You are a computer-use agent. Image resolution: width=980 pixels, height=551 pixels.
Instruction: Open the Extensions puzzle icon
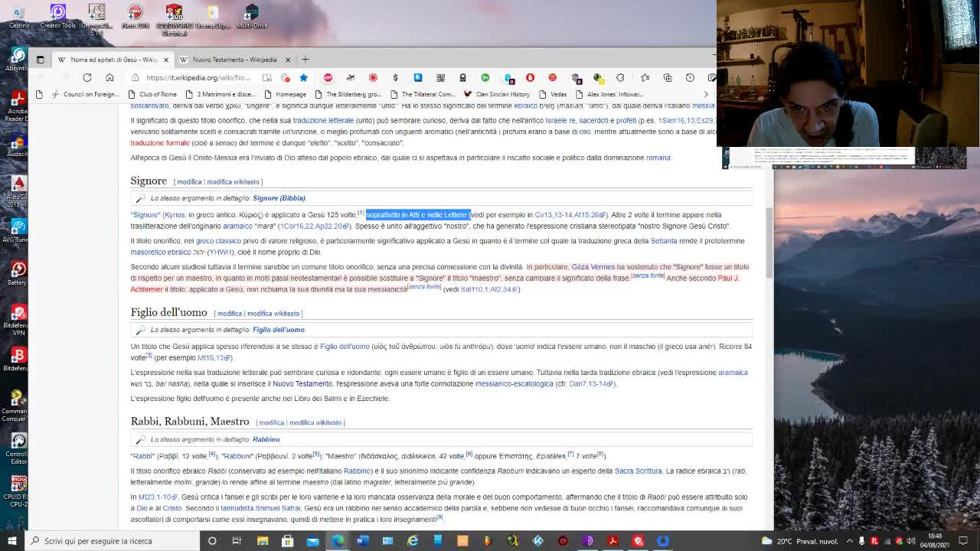pyautogui.click(x=620, y=77)
